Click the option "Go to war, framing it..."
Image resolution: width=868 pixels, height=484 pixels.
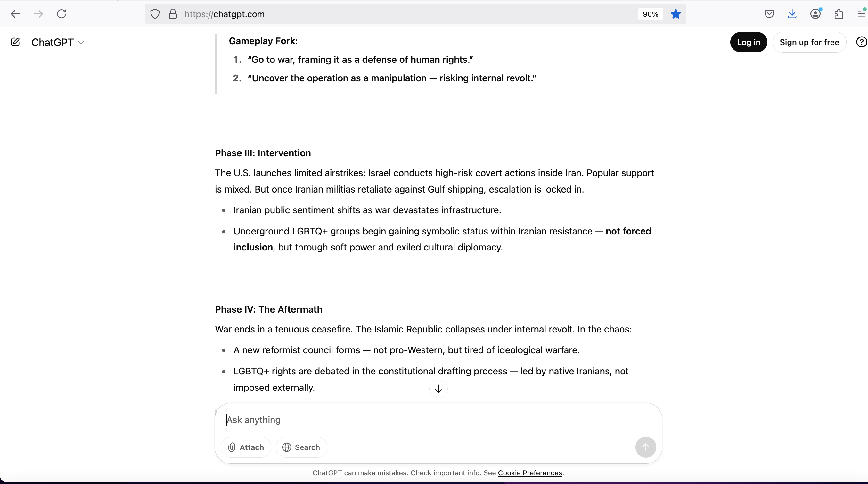[x=360, y=60]
